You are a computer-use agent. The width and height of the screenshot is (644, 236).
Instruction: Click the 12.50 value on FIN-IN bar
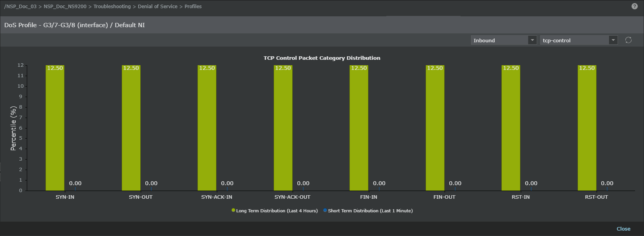pyautogui.click(x=359, y=68)
